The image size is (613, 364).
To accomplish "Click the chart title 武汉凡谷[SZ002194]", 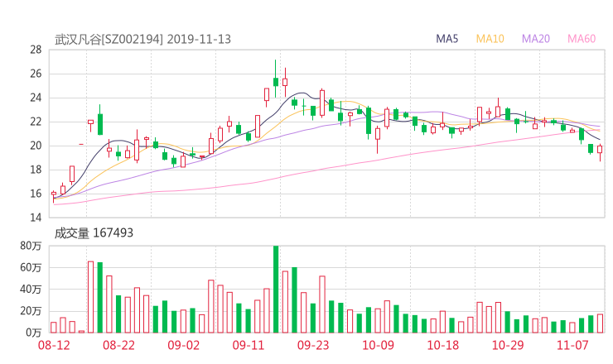I will point(109,39).
